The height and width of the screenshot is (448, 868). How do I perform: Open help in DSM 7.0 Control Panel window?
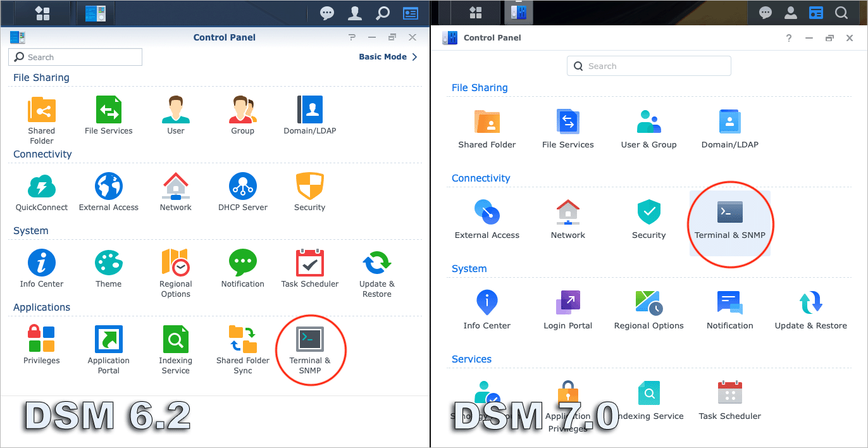pyautogui.click(x=789, y=38)
